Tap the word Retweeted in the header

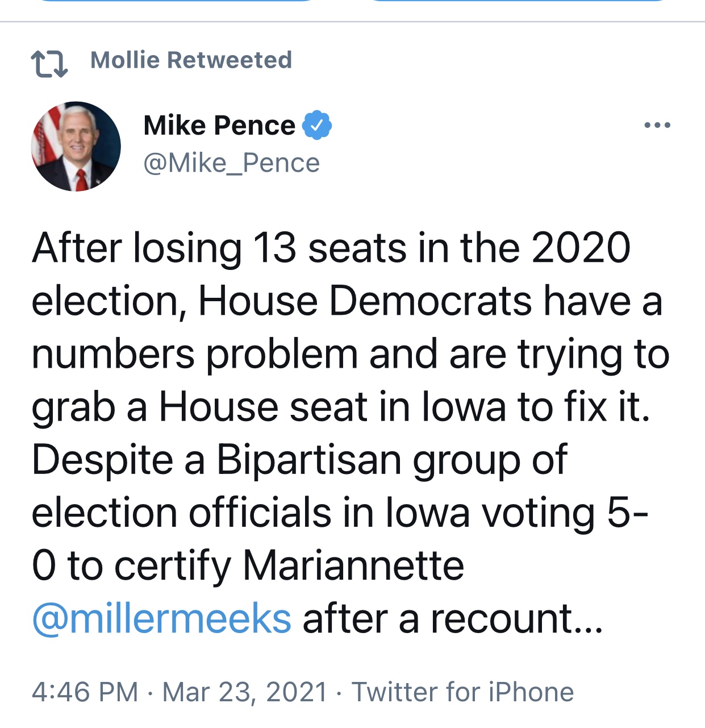pyautogui.click(x=230, y=60)
